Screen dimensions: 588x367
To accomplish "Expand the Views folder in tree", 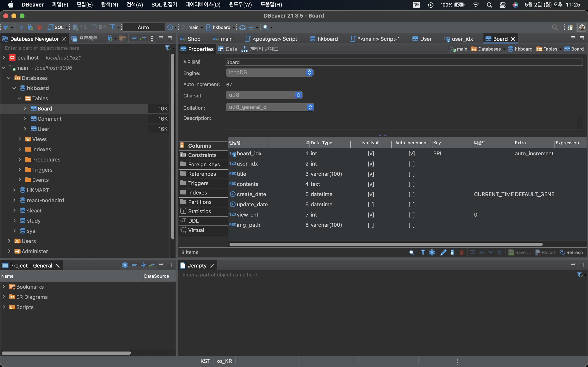I will click(20, 139).
